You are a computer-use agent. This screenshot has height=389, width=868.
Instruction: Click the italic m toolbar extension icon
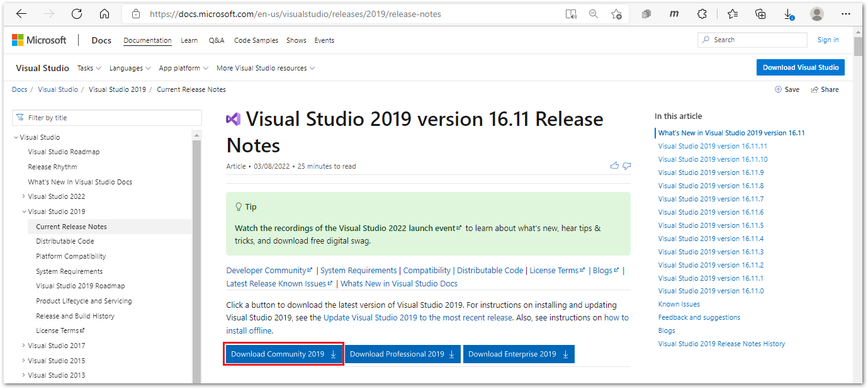(674, 14)
